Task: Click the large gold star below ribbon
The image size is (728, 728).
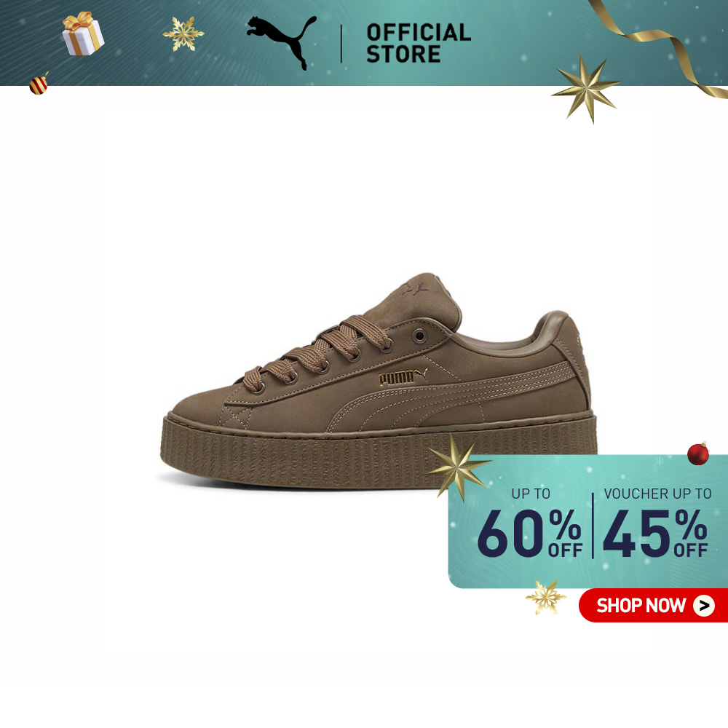Action: (x=586, y=88)
